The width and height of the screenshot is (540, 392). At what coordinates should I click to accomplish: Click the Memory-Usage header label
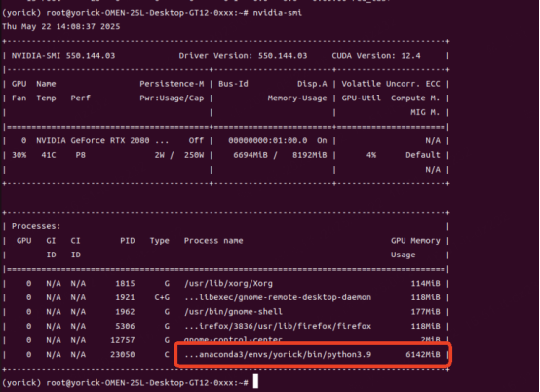(x=297, y=98)
